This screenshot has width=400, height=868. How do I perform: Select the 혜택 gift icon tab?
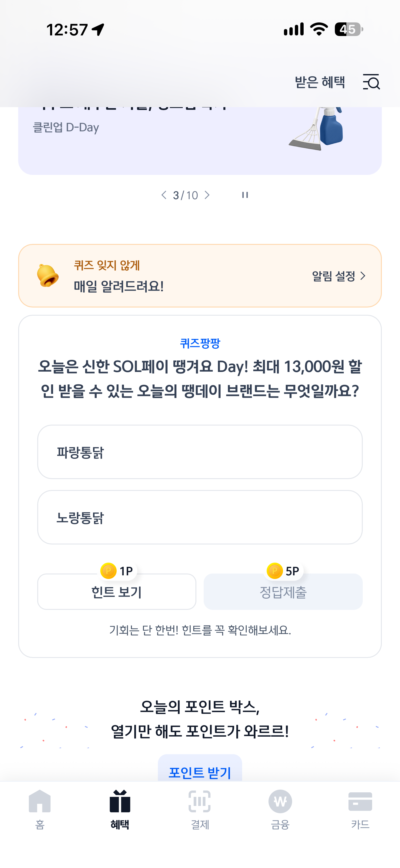[x=120, y=809]
